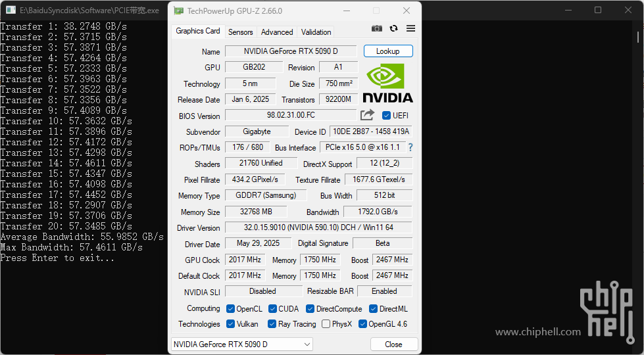Click the Lookup button
The image size is (644, 355).
tap(388, 51)
